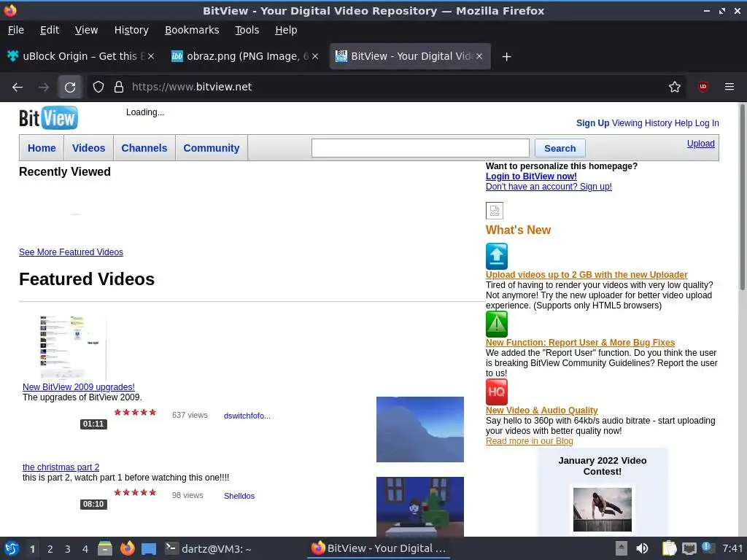Viewport: 747px width, 560px height.
Task: Click See More Featured Videos
Action: pyautogui.click(x=71, y=252)
